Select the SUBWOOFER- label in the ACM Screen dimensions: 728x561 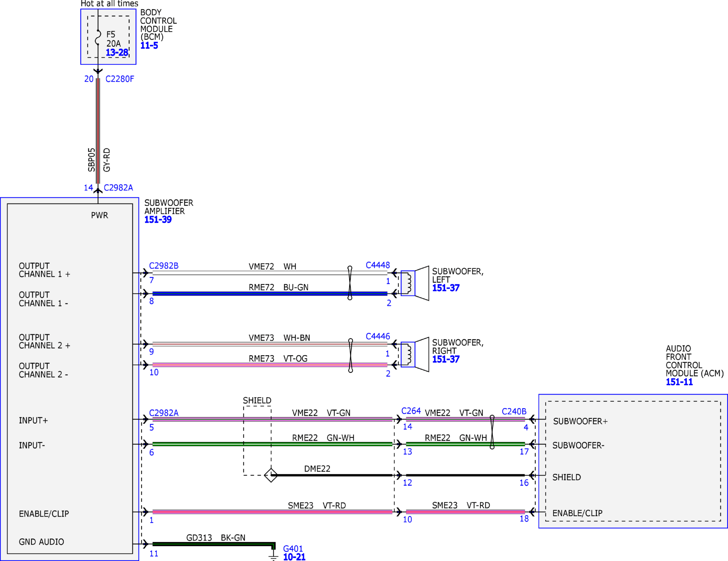[578, 446]
